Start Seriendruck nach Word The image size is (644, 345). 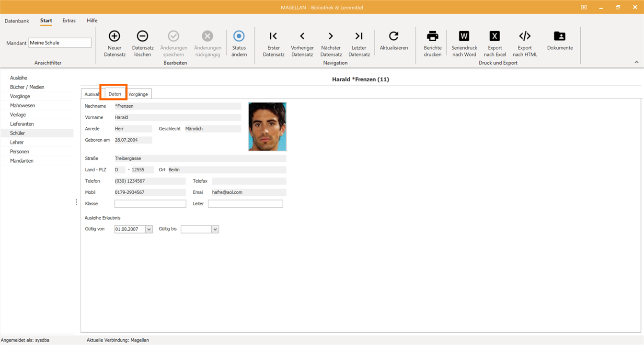(464, 43)
